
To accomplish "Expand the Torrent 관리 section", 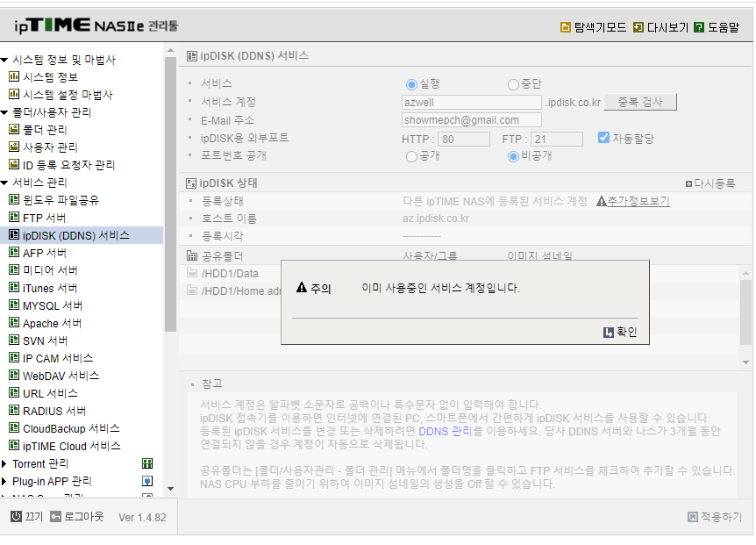I will click(x=4, y=463).
